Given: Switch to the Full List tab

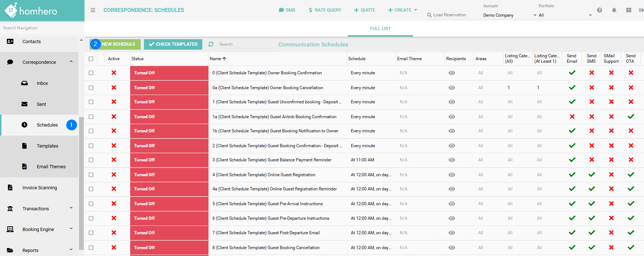Looking at the screenshot, I should [380, 29].
